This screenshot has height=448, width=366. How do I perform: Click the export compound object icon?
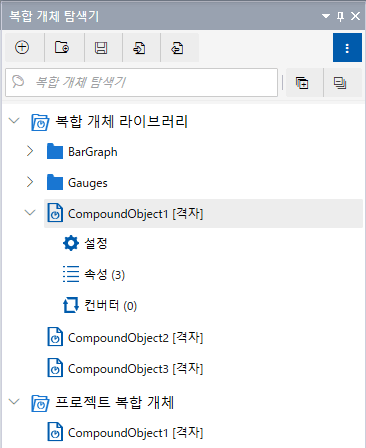(177, 47)
